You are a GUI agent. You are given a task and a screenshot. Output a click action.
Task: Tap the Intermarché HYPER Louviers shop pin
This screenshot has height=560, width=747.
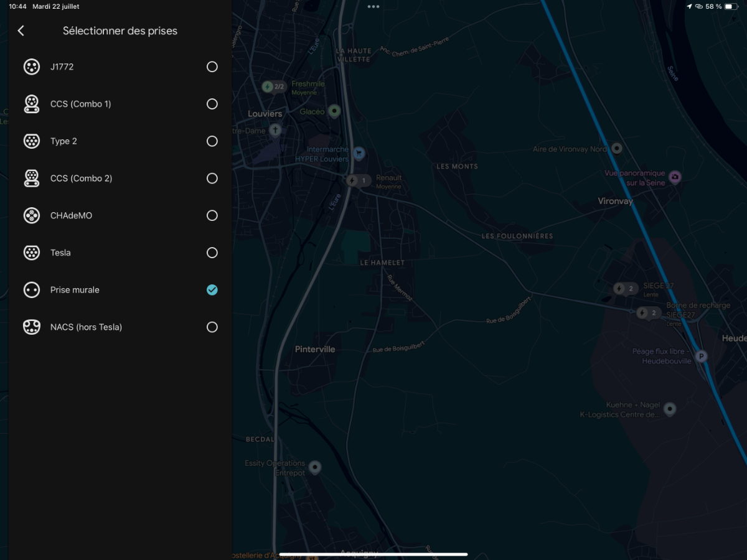coord(359,152)
